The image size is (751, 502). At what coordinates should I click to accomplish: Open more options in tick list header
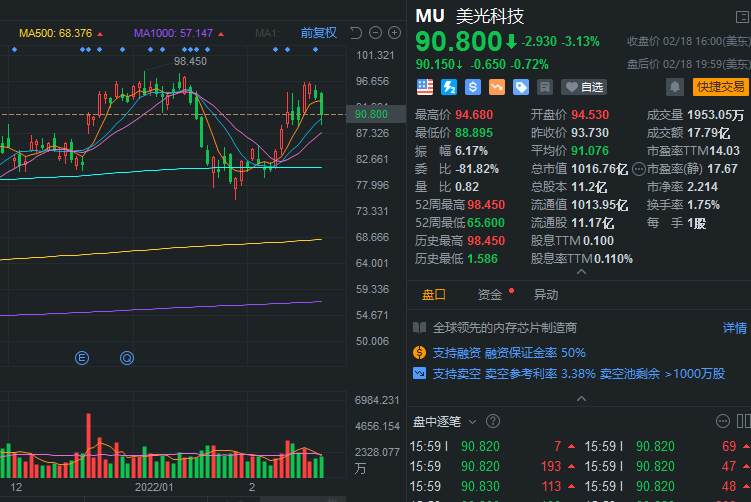pos(722,421)
